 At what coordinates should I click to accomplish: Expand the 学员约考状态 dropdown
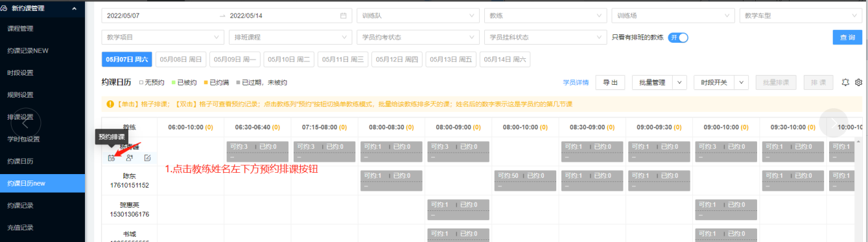(x=417, y=38)
